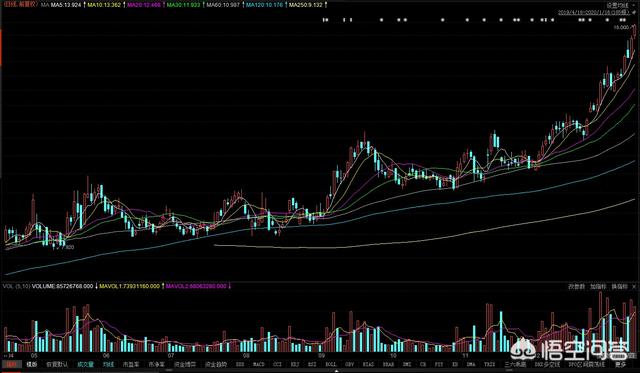Image resolution: width=640 pixels, height=373 pixels.
Task: Click the 11 month marker on time axis
Action: 465,355
